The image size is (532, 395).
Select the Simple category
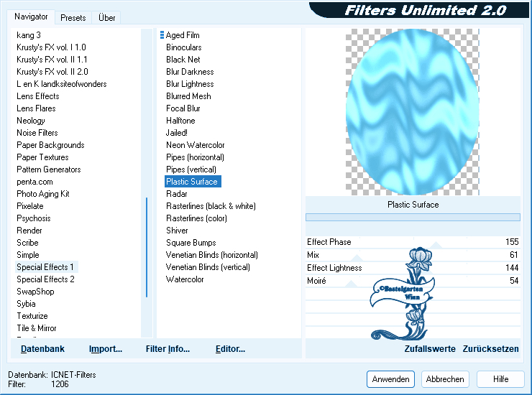tap(28, 255)
